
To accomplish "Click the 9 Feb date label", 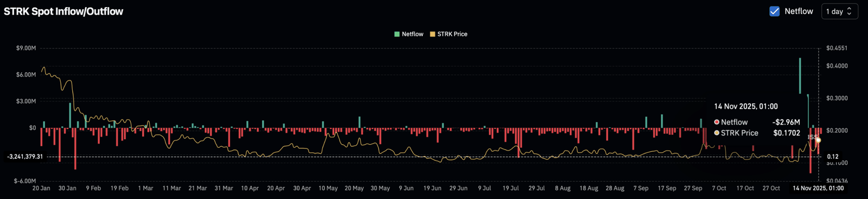I will (x=93, y=188).
